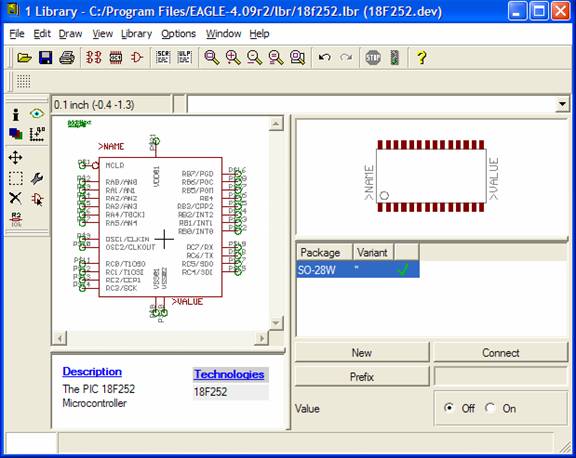
Task: Click the New button
Action: click(x=361, y=353)
